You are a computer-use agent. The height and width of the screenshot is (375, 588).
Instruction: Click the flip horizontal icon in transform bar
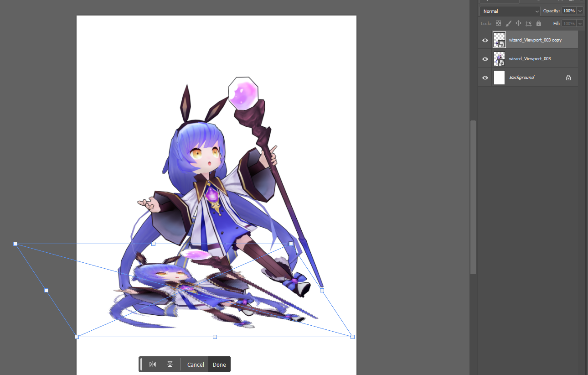pos(153,365)
